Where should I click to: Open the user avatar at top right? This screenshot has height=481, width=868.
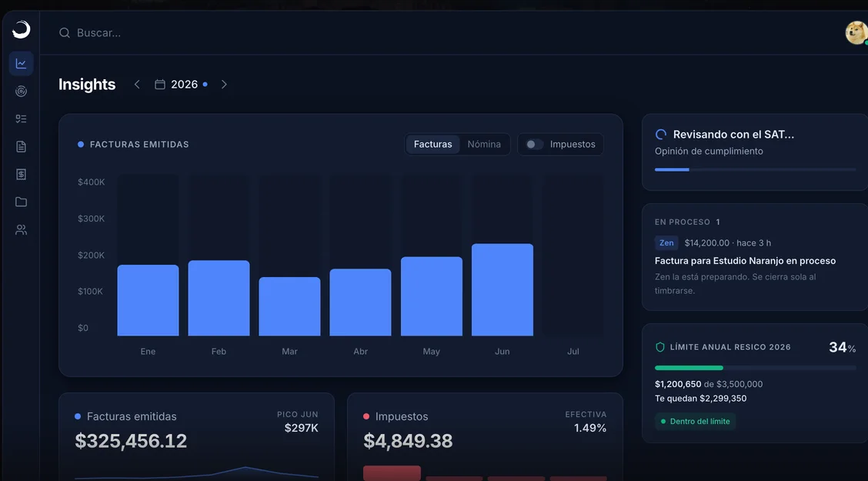[856, 32]
